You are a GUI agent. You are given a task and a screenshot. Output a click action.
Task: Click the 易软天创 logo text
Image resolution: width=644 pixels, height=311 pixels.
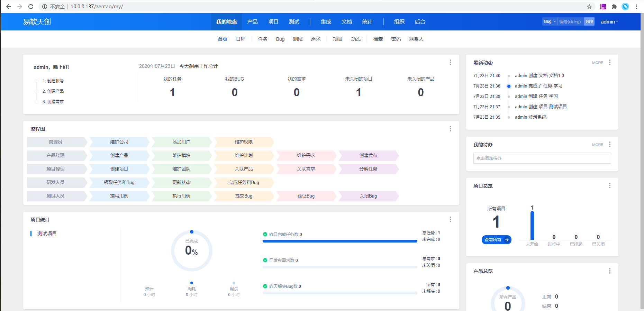click(x=37, y=22)
